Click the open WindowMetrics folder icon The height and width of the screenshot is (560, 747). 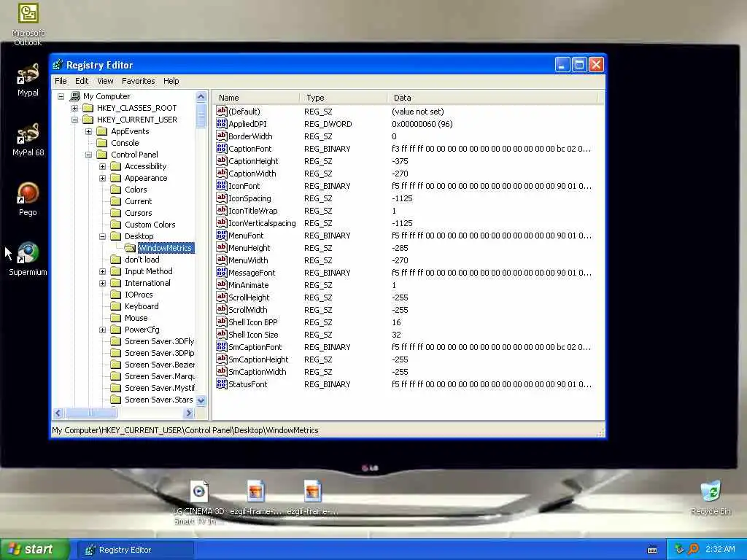(130, 248)
